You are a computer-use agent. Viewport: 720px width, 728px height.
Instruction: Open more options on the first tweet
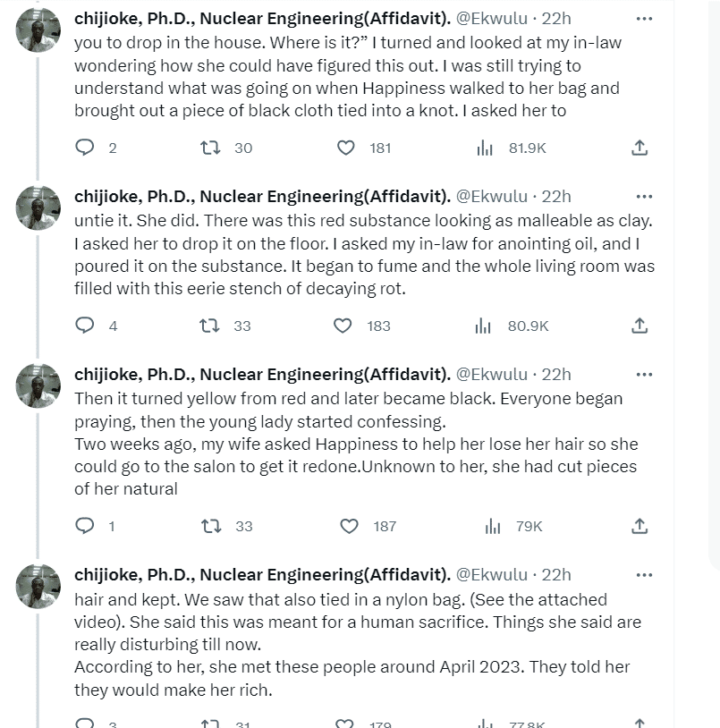pyautogui.click(x=644, y=18)
